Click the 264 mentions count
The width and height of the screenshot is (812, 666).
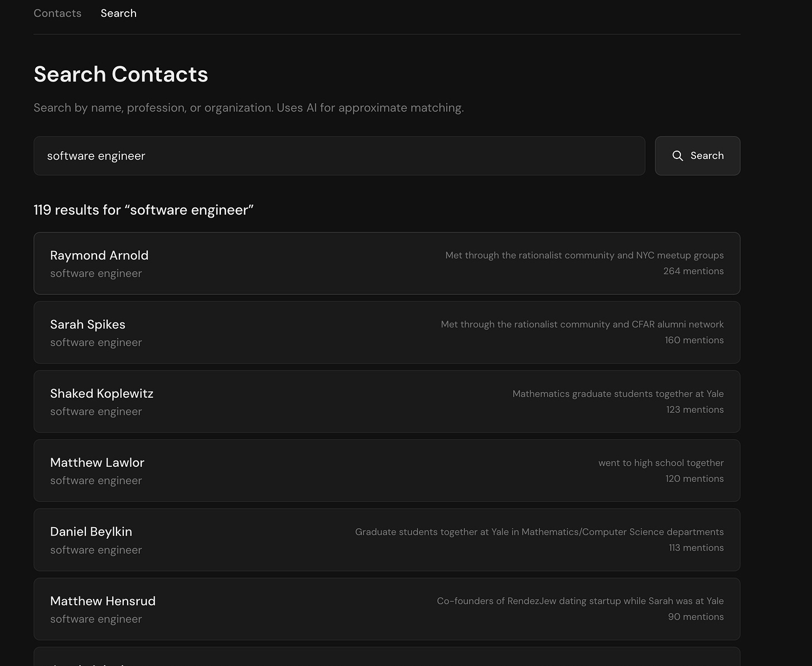[693, 271]
